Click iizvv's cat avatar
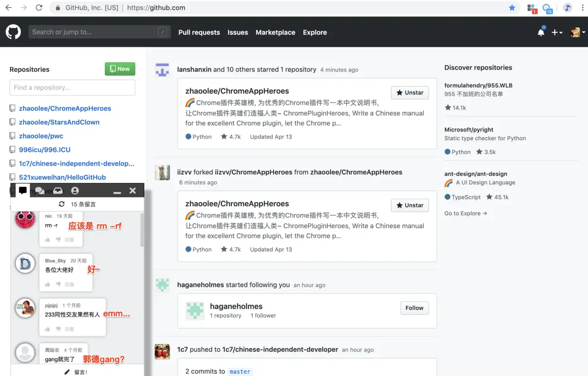This screenshot has width=588, height=376. click(162, 172)
